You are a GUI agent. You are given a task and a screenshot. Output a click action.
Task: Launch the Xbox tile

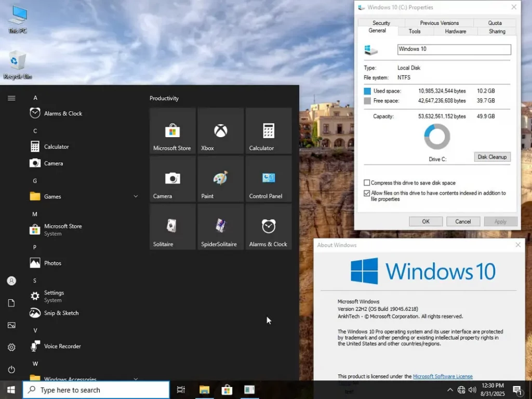[x=220, y=131]
